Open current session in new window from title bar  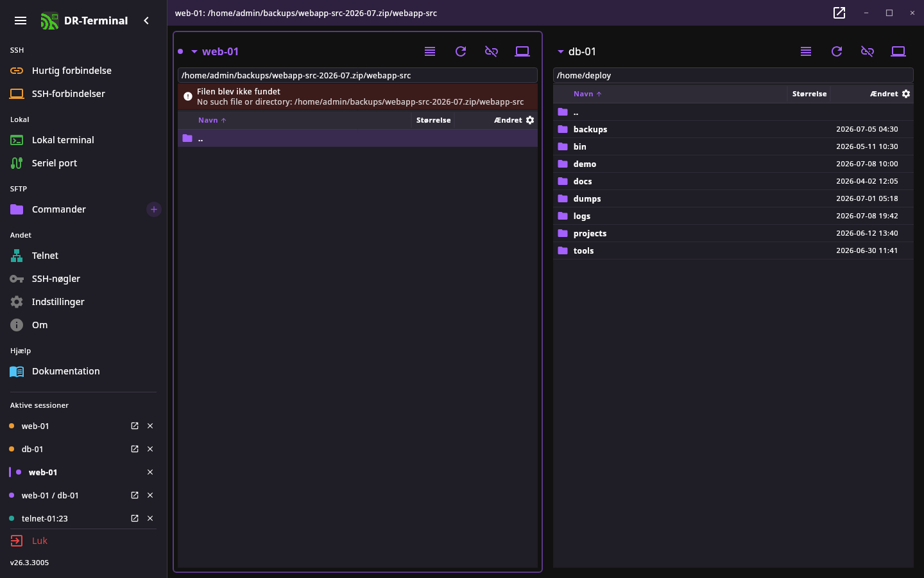pyautogui.click(x=839, y=13)
